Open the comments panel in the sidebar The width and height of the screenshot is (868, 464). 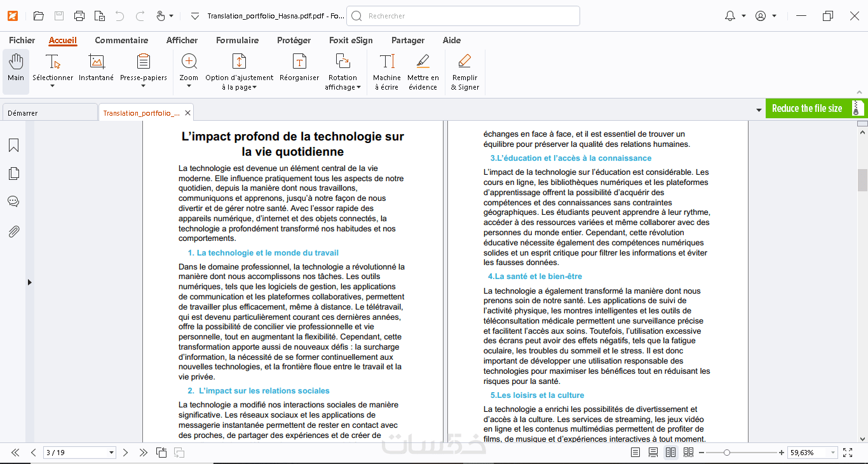(13, 201)
